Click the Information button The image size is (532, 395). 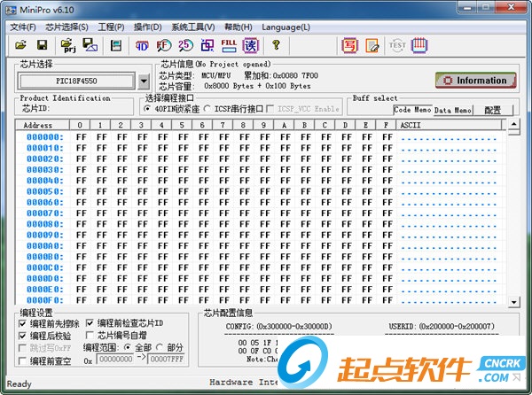[x=475, y=81]
